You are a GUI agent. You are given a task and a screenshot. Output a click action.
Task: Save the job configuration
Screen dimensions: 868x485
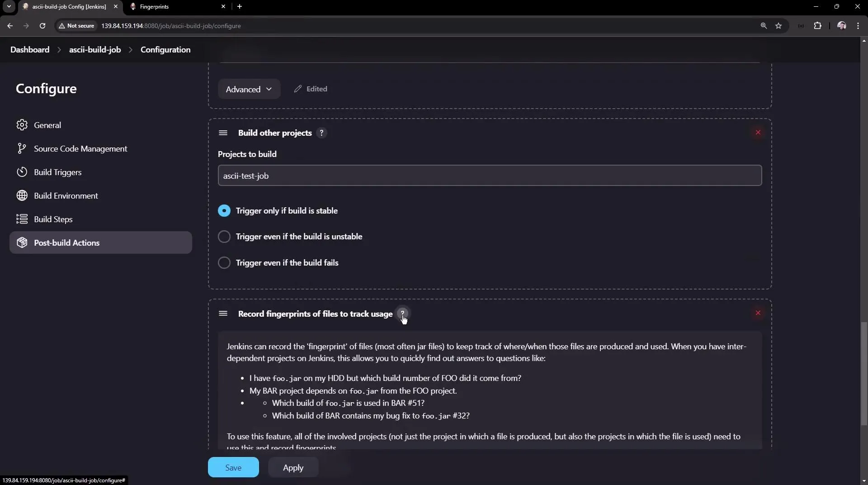tap(232, 467)
